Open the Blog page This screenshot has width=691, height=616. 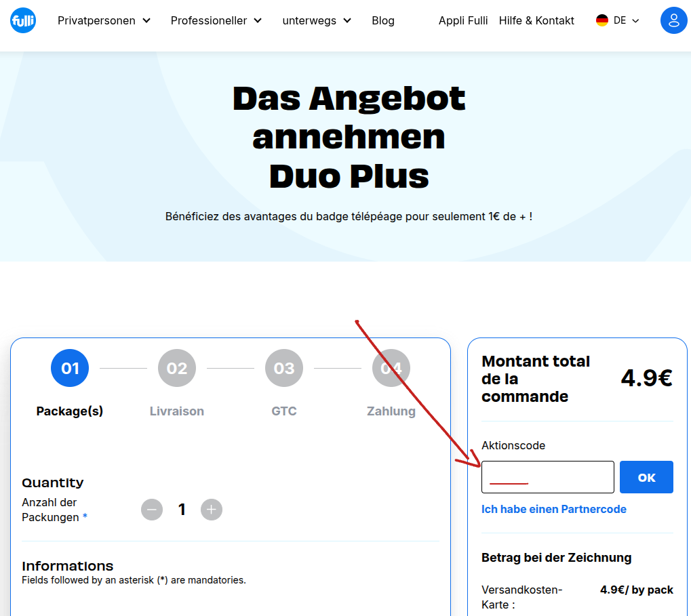[383, 20]
